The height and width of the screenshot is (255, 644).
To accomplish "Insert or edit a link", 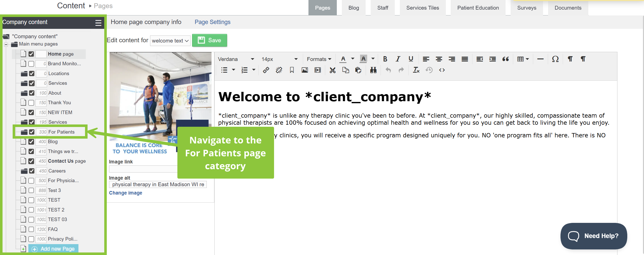I will tap(266, 70).
